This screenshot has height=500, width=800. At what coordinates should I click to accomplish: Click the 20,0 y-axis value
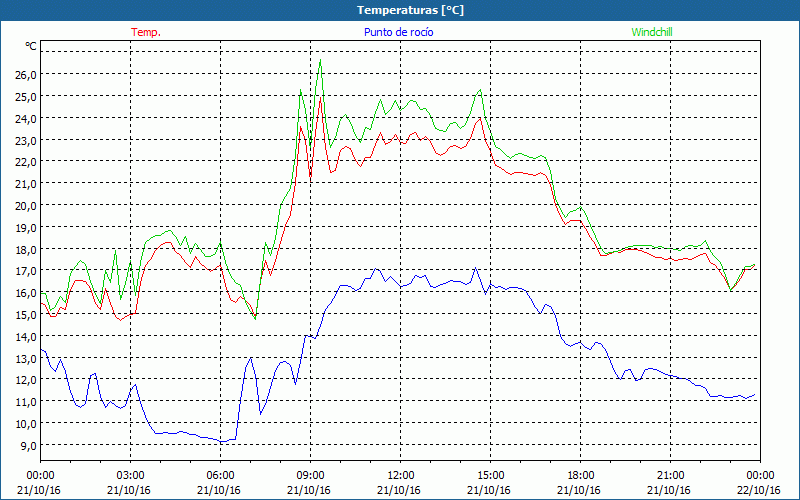[x=26, y=206]
